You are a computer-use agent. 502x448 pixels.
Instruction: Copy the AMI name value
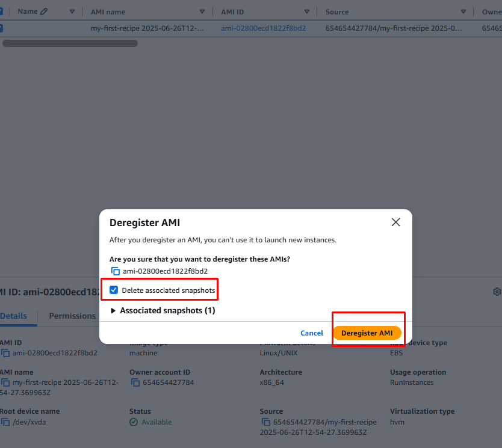pos(5,382)
